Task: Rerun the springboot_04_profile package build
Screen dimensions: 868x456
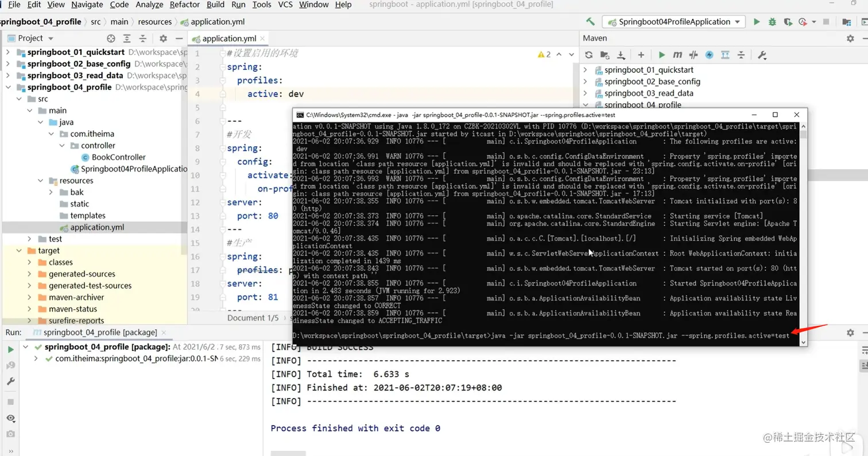Action: (x=10, y=349)
